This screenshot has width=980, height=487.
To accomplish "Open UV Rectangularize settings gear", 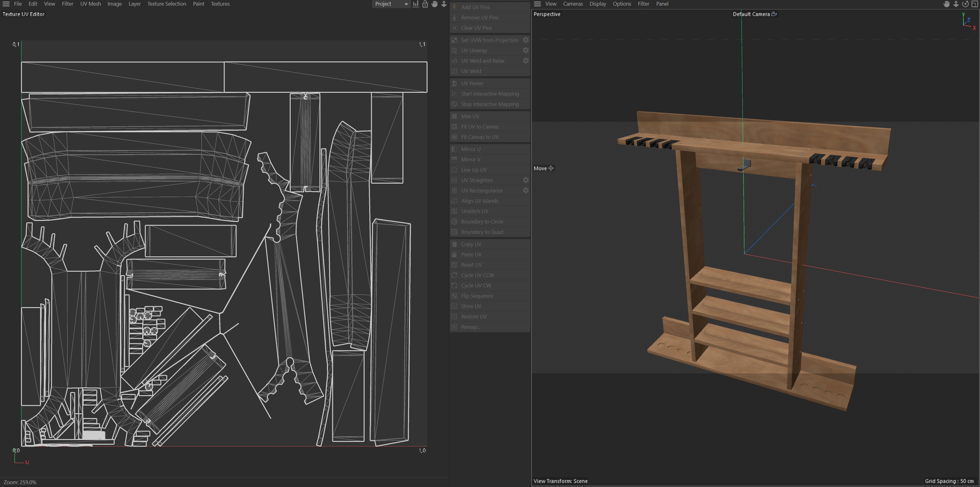I will (525, 191).
